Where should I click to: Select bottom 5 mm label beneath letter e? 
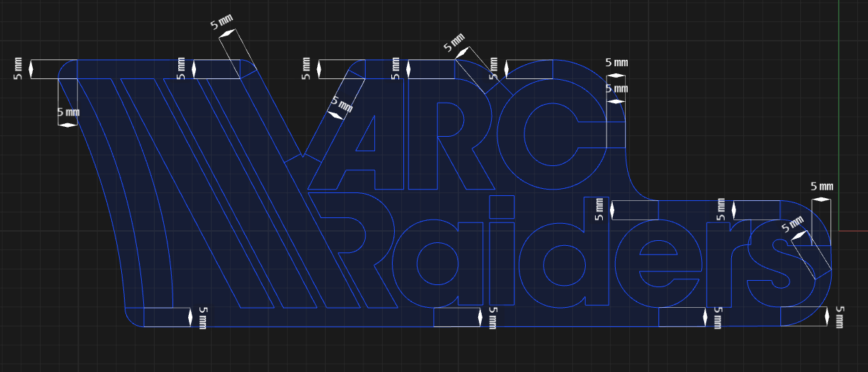[x=717, y=318]
